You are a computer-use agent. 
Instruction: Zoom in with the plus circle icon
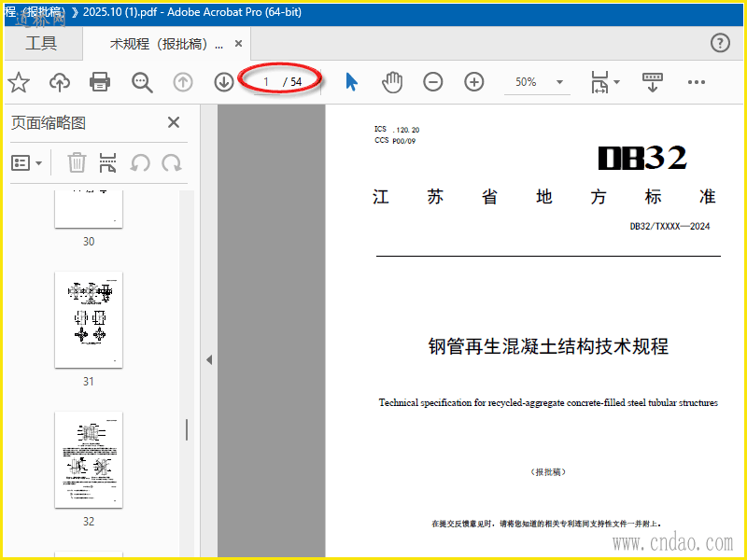pos(474,82)
